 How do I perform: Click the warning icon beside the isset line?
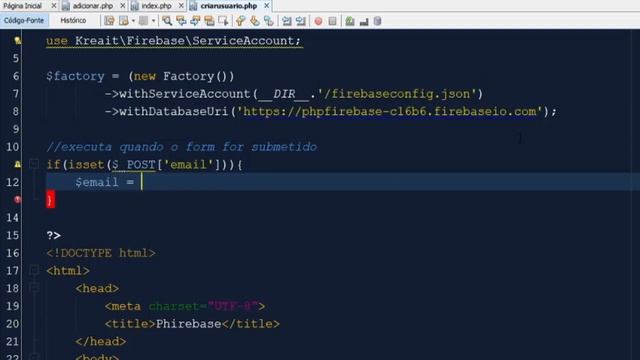(17, 164)
